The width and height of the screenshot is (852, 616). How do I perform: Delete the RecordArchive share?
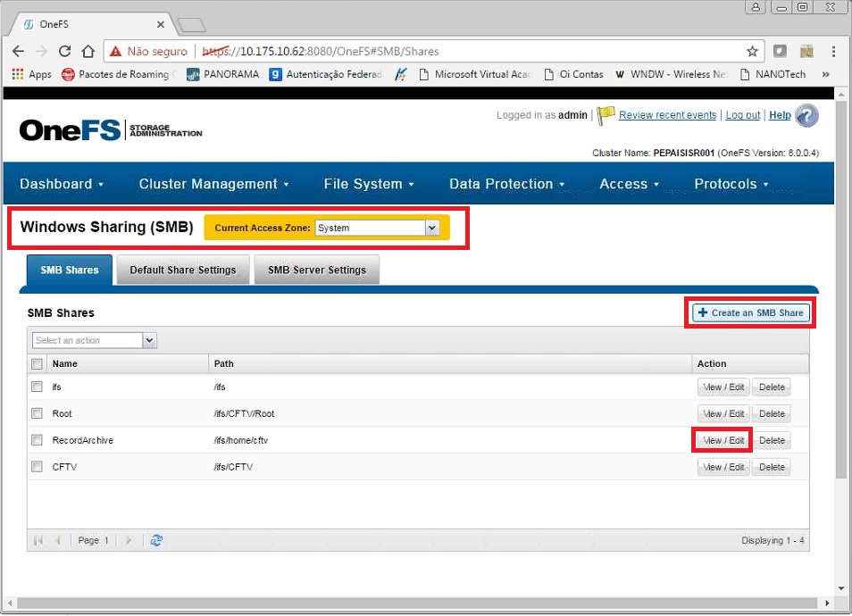[772, 440]
